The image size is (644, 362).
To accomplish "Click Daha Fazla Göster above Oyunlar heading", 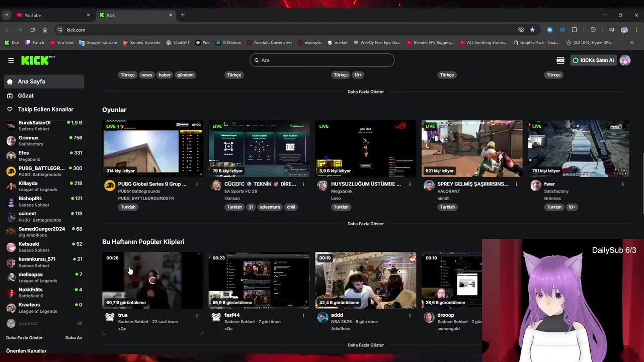I will point(366,92).
